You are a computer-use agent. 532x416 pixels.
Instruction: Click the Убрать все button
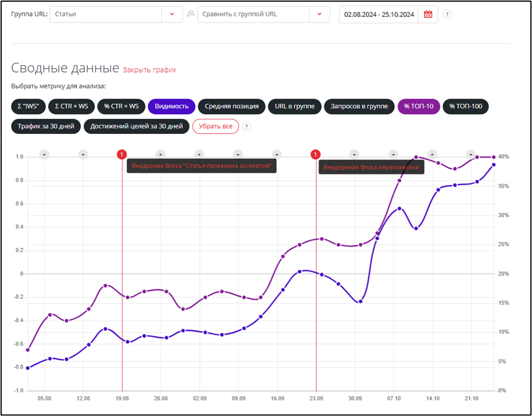tap(215, 127)
